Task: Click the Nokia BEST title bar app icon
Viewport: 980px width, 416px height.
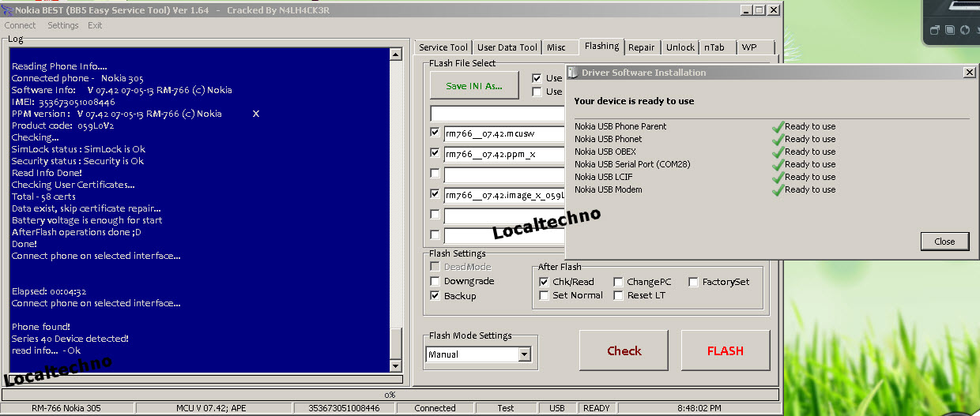Action: click(7, 10)
